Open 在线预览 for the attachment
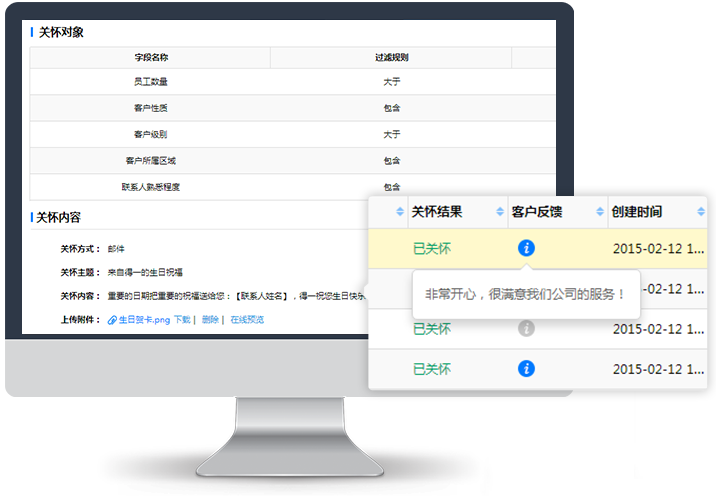 coord(247,320)
